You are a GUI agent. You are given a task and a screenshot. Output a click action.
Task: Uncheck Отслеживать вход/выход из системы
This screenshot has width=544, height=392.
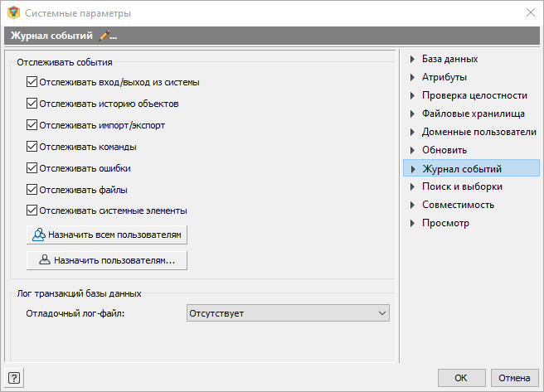tap(32, 82)
